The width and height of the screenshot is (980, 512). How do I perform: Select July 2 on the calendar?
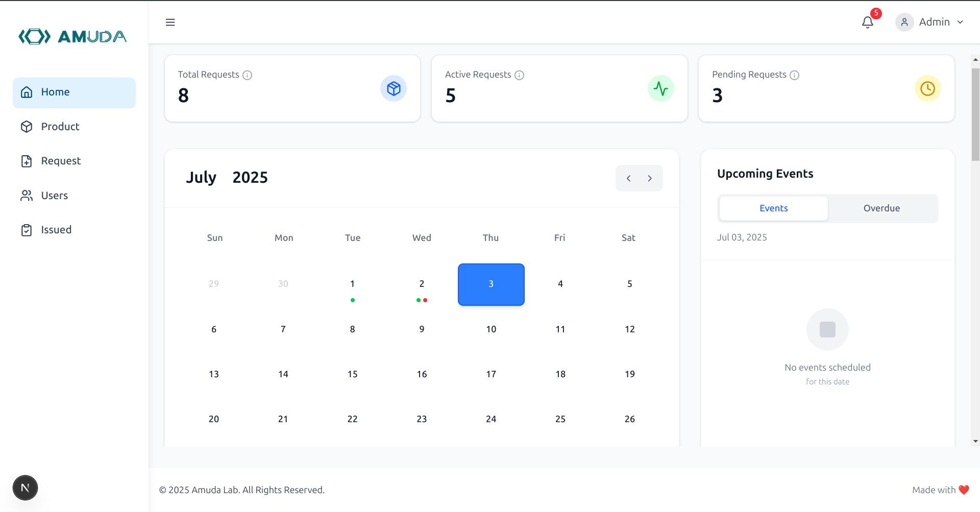(x=422, y=284)
